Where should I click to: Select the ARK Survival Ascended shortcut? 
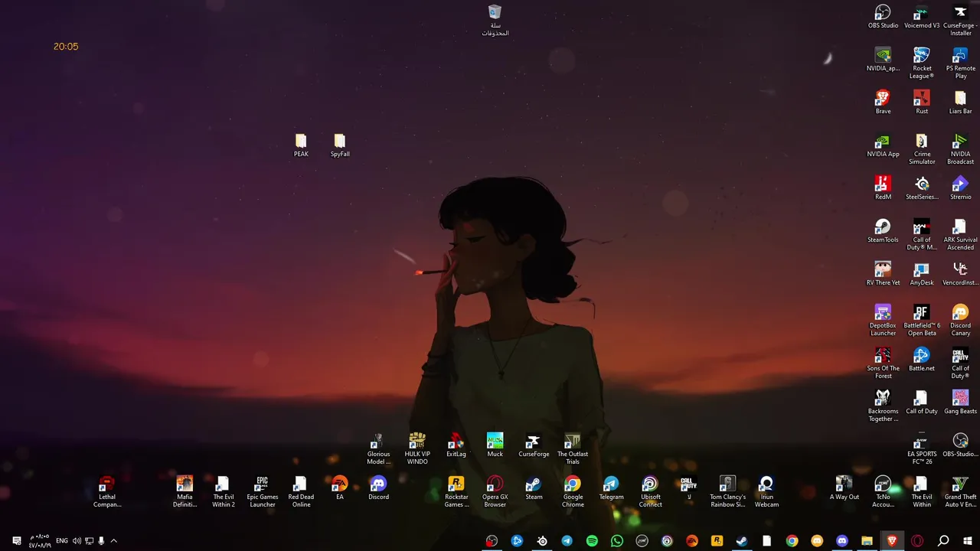point(960,234)
